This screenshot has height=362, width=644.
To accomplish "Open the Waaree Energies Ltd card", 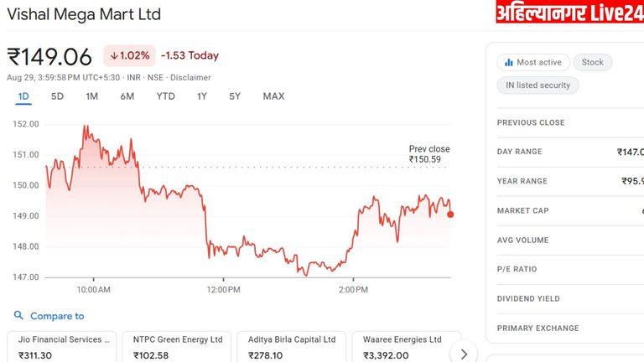I will point(402,347).
